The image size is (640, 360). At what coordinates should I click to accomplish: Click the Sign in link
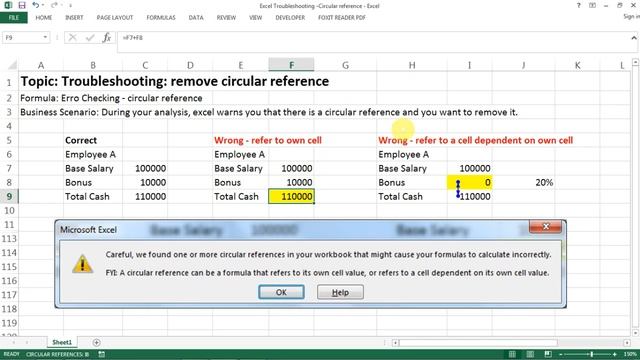tap(631, 17)
